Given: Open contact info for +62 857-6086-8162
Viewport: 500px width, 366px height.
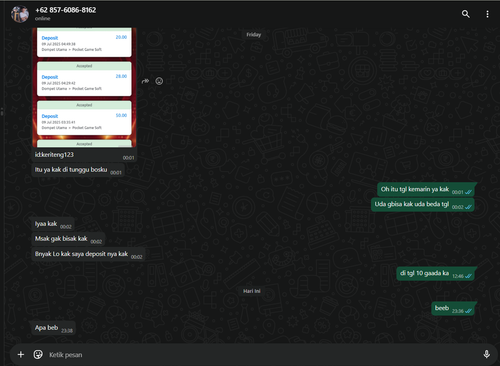Looking at the screenshot, I should coord(66,10).
